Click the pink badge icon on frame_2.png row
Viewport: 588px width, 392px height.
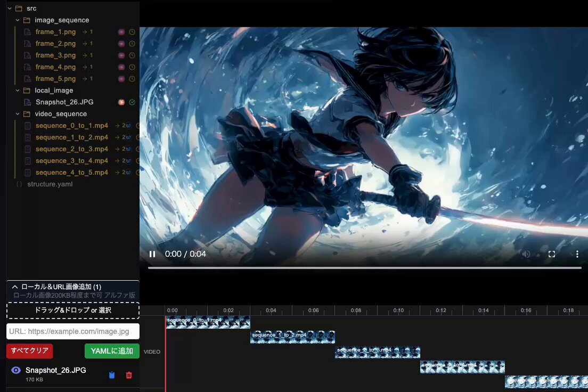[121, 44]
